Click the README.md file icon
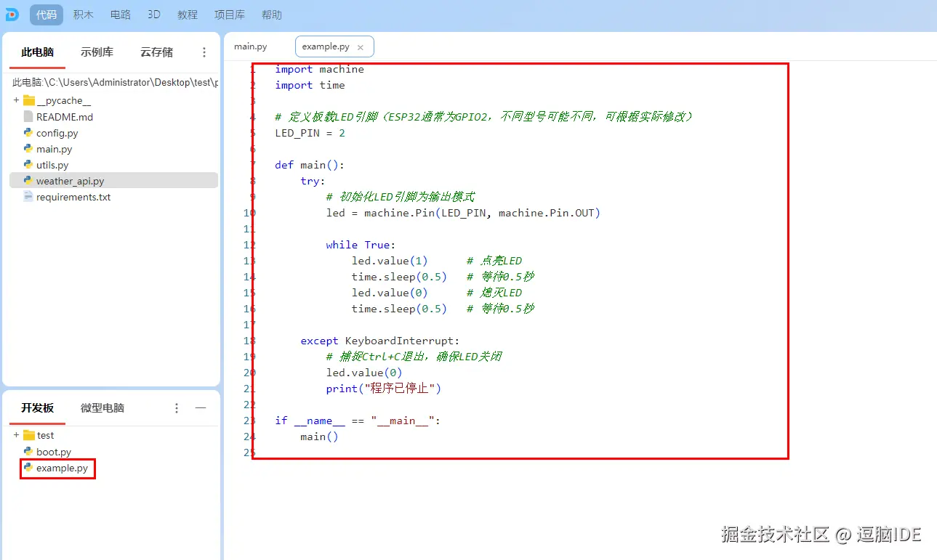 click(x=28, y=117)
